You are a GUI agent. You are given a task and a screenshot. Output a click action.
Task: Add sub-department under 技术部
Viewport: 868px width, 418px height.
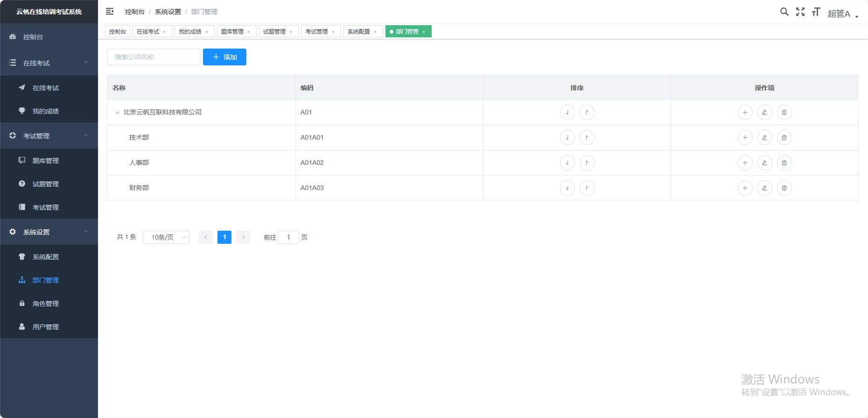[745, 137]
